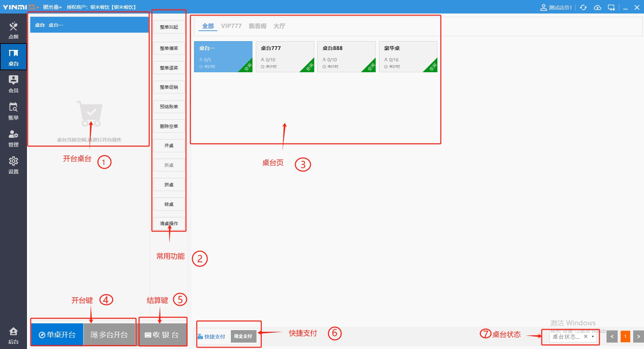Go to next page of tables

click(638, 337)
